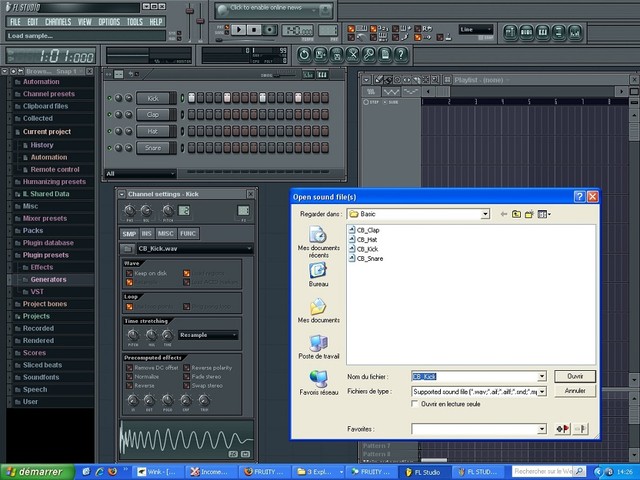The width and height of the screenshot is (640, 480).
Task: Enable the Fade stereo option
Action: tap(187, 376)
